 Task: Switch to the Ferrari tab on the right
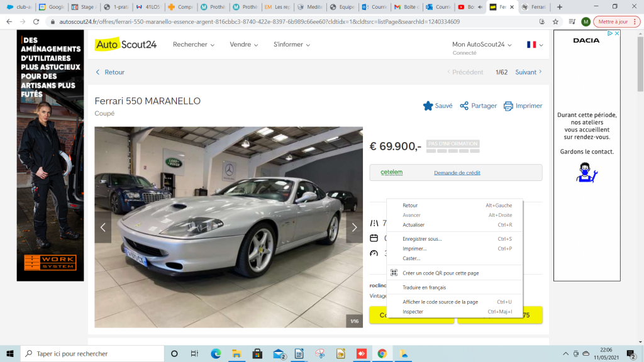pos(534,7)
